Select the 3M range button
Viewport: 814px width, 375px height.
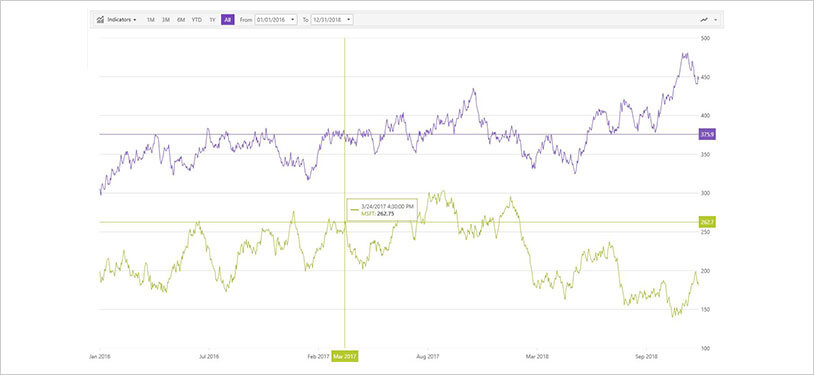point(166,20)
